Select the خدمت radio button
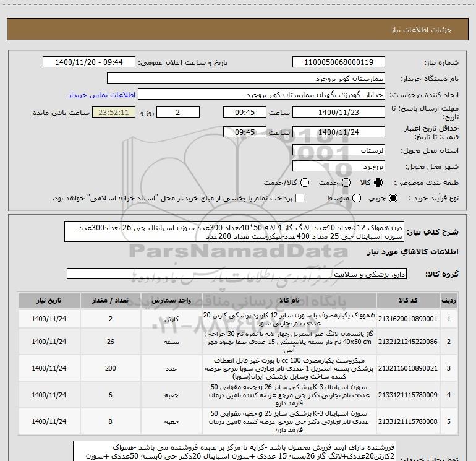The height and width of the screenshot is (461, 476). [346, 183]
